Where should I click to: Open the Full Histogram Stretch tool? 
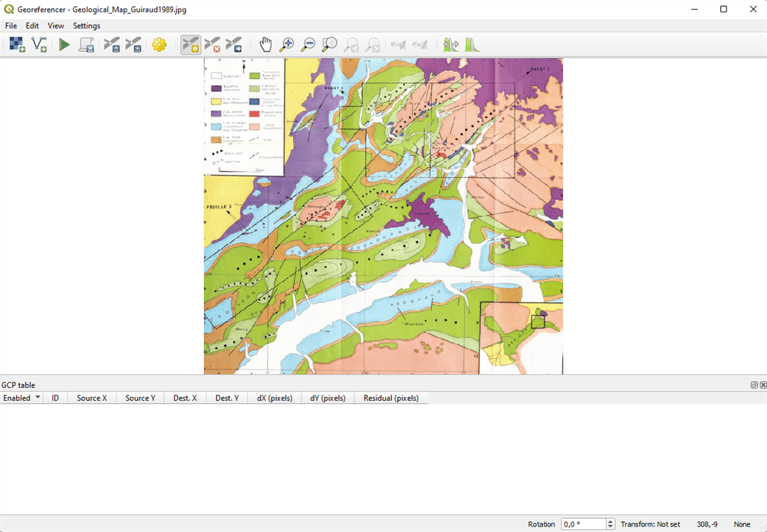click(472, 45)
